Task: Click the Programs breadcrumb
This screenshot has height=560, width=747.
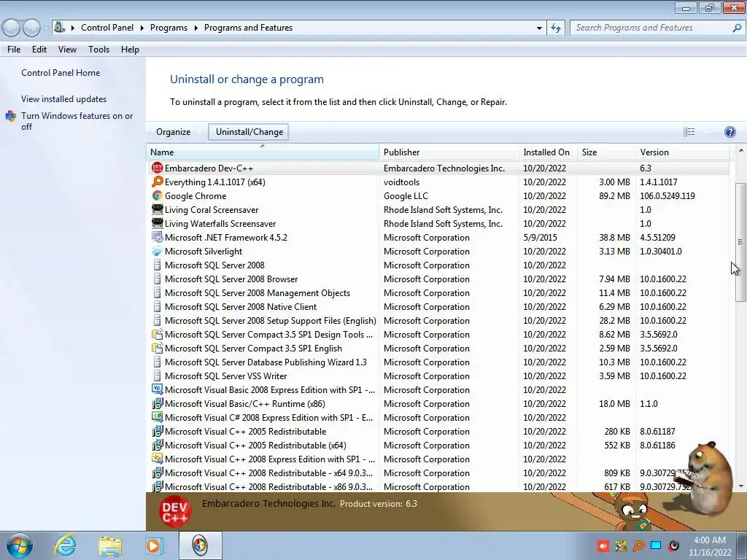Action: [169, 28]
